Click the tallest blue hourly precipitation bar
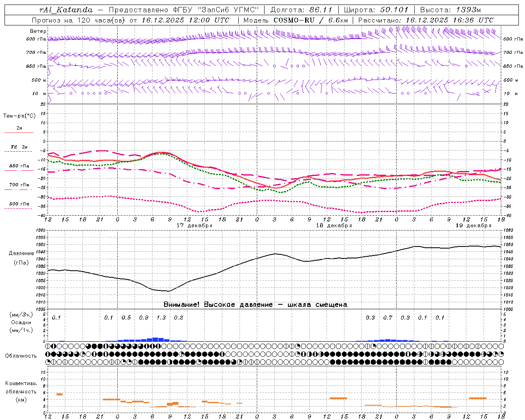The width and height of the screenshot is (525, 420). click(x=155, y=339)
